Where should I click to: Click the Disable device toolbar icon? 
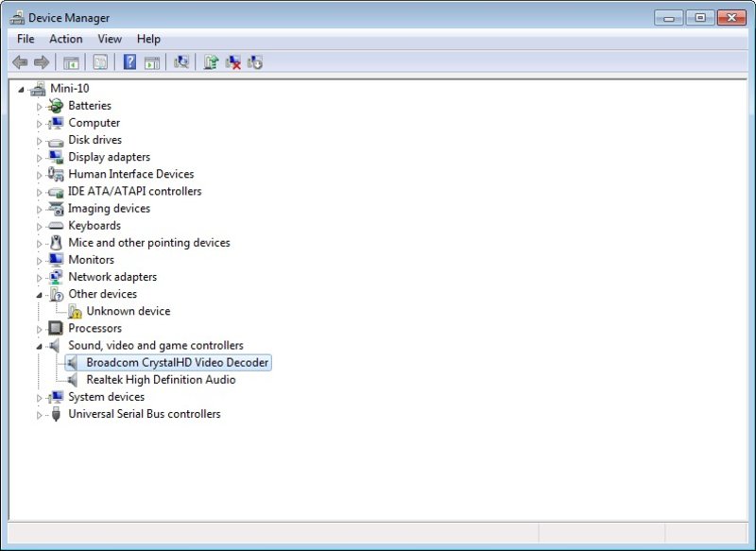[x=254, y=62]
